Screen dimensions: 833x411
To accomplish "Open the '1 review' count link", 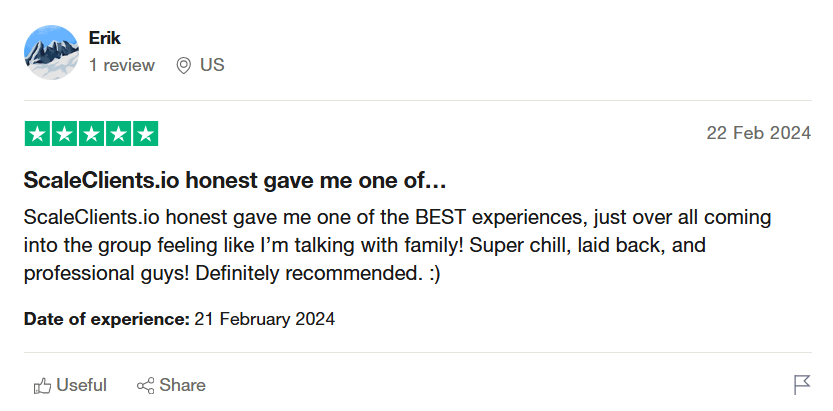I will [122, 65].
